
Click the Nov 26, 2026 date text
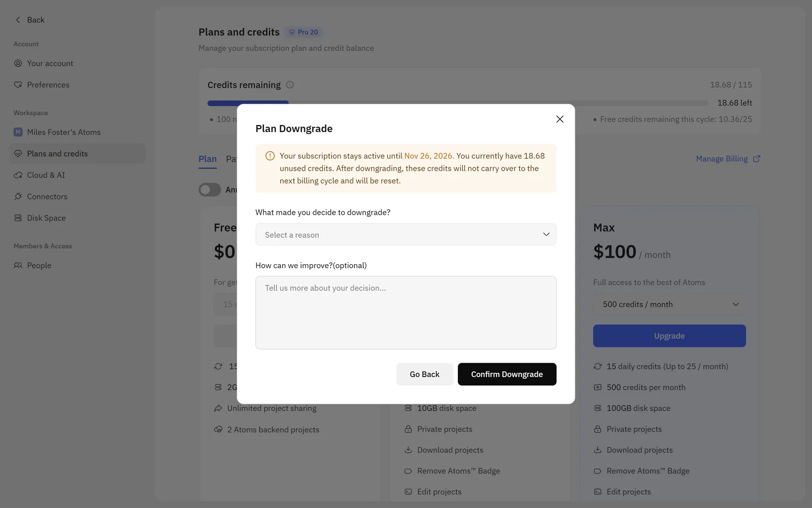pyautogui.click(x=428, y=156)
